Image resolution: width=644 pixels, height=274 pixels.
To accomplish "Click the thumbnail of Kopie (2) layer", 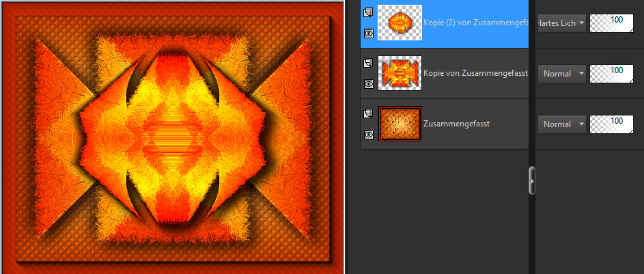I will coord(400,23).
